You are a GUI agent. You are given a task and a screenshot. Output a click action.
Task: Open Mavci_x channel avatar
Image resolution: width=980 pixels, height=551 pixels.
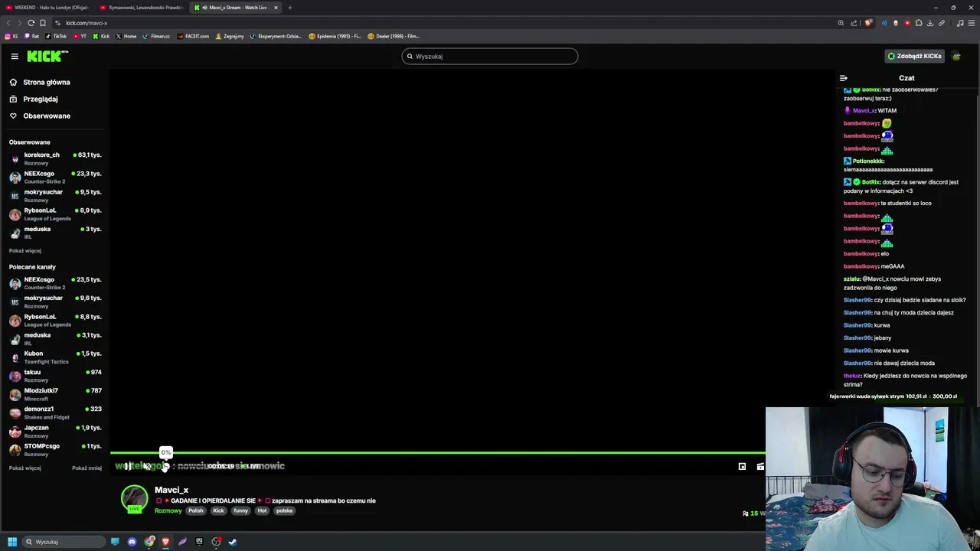[x=134, y=499]
